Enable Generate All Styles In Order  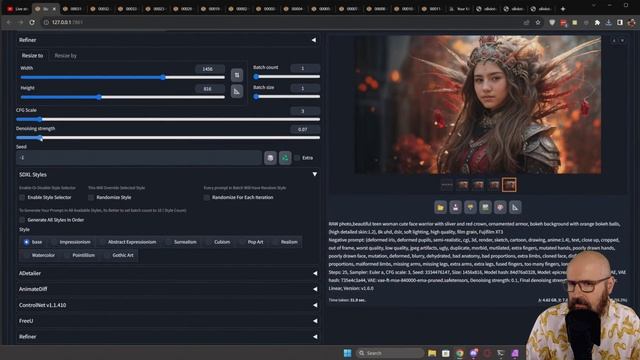click(x=22, y=220)
